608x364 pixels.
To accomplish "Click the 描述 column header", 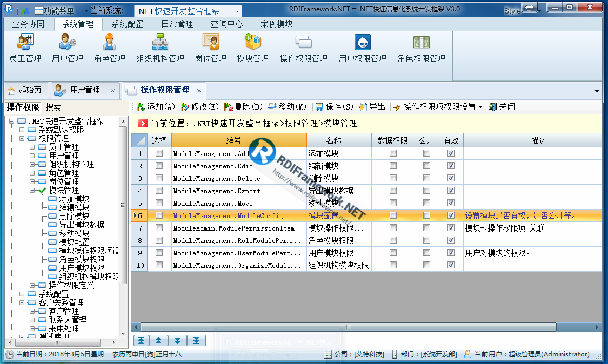I will tap(533, 140).
